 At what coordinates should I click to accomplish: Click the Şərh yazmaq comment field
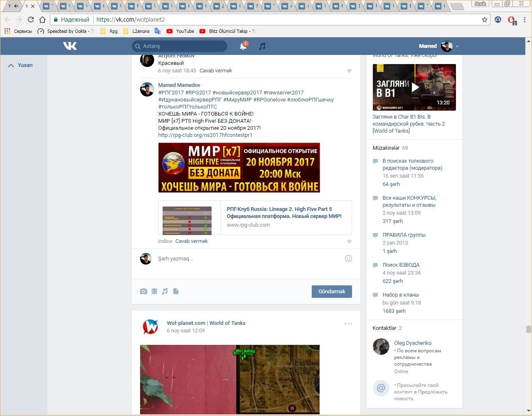click(x=249, y=259)
